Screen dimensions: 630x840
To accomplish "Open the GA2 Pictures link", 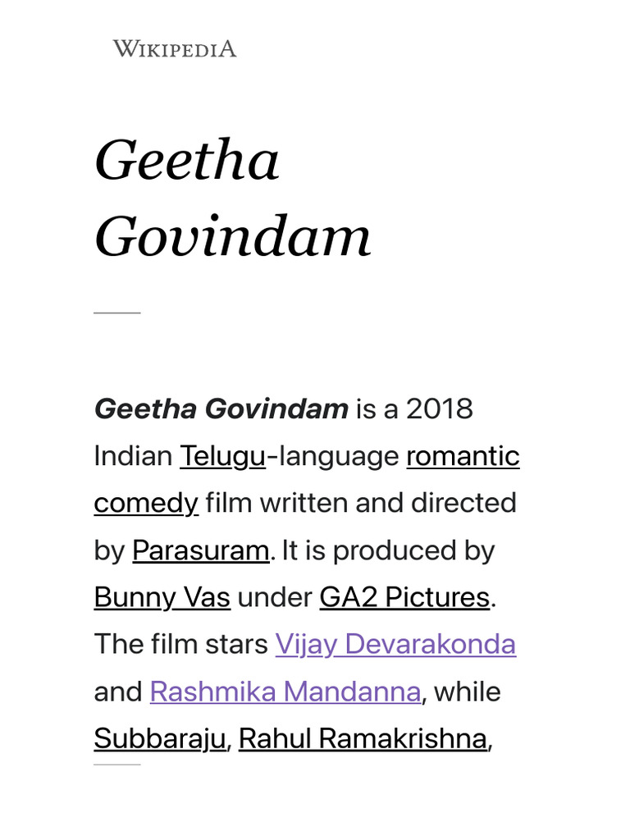I will 404,597.
